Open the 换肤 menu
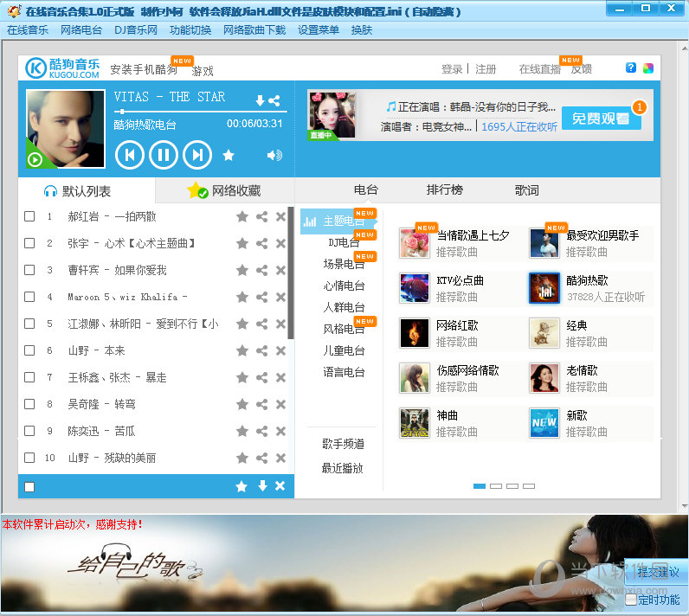689x616 pixels. (362, 30)
